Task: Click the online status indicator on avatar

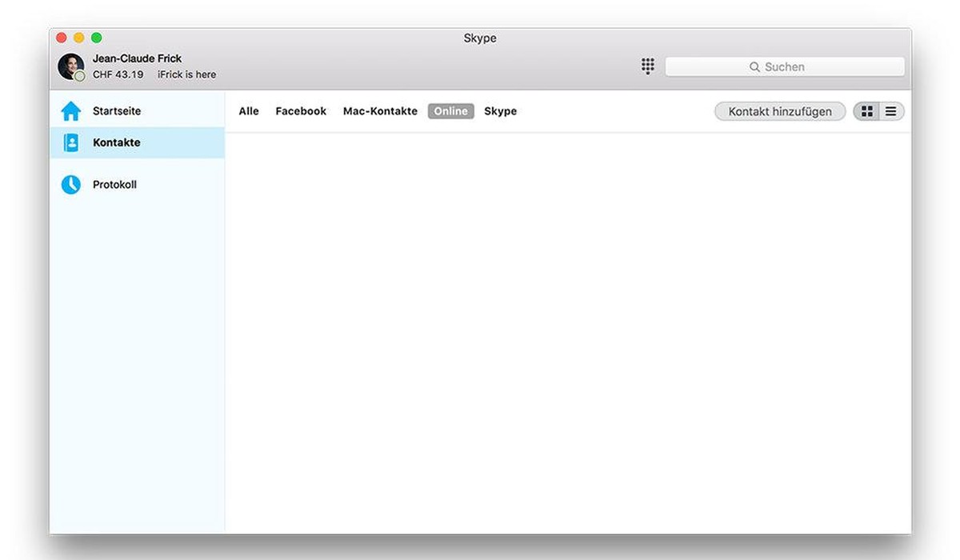Action: 79,75
